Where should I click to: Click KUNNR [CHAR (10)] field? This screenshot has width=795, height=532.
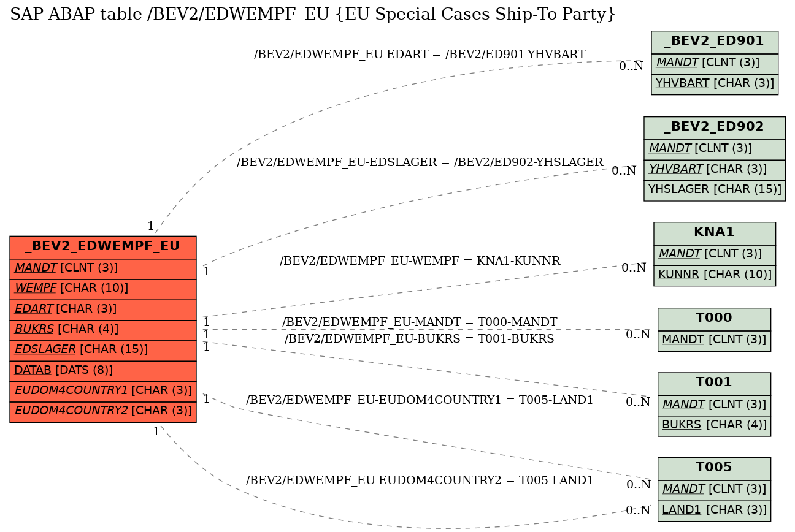tap(715, 275)
